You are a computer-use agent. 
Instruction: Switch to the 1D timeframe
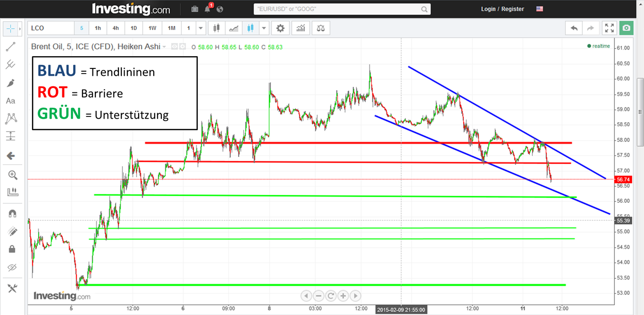(134, 28)
